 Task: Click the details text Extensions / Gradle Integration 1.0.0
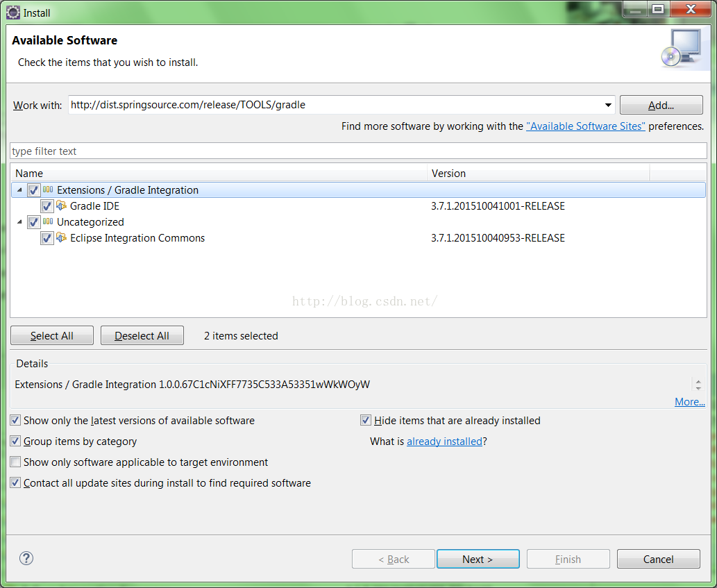tap(192, 385)
